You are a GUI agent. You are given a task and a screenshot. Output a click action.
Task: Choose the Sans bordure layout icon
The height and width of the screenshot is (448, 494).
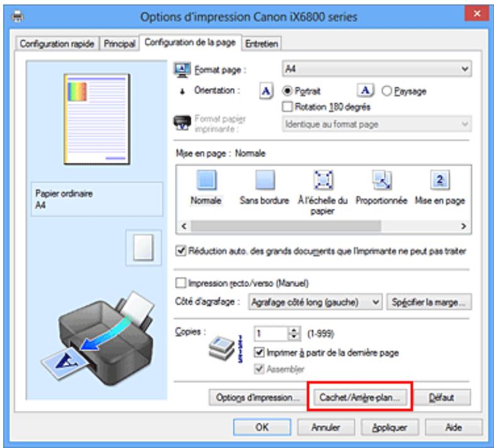pyautogui.click(x=265, y=180)
